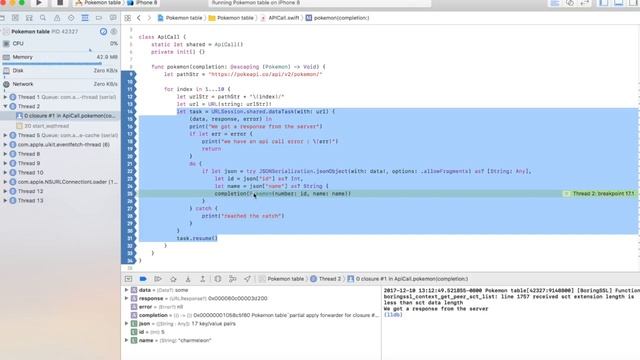Viewport: 640px width, 360px height.
Task: Choose the Pokemon table scheme
Action: (98, 2)
